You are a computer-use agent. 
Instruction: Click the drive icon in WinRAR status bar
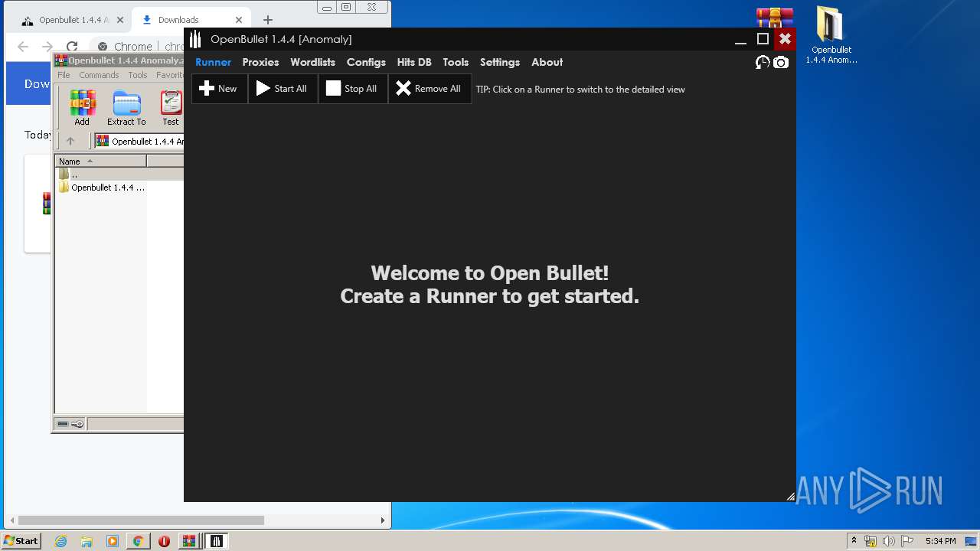63,424
